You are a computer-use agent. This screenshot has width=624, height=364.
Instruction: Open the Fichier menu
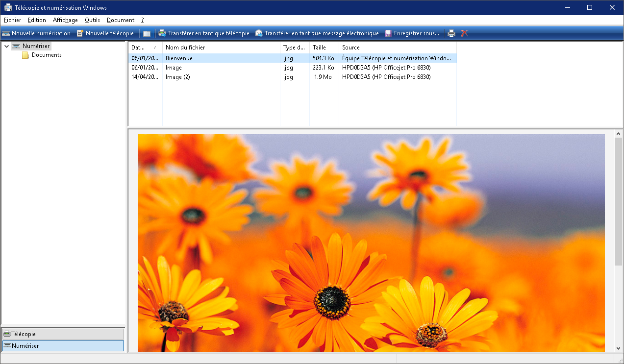(x=12, y=20)
